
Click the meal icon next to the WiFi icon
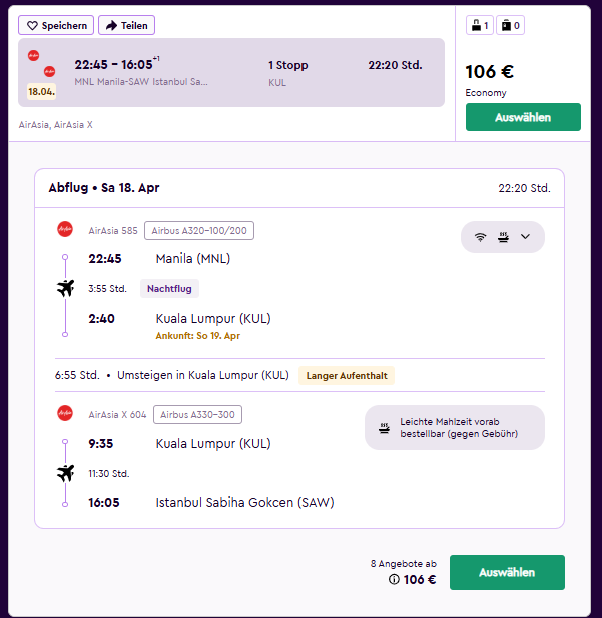point(503,237)
